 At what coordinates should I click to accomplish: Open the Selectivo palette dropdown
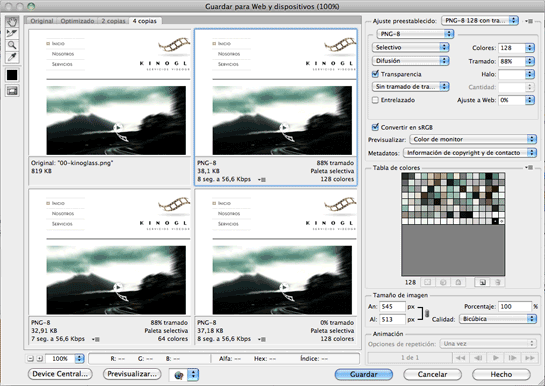pos(410,47)
